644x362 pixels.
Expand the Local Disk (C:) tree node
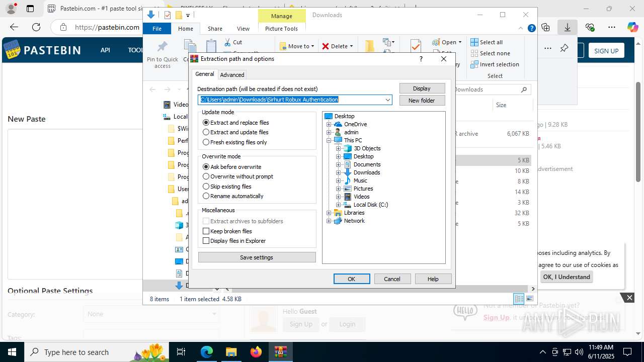tap(338, 205)
